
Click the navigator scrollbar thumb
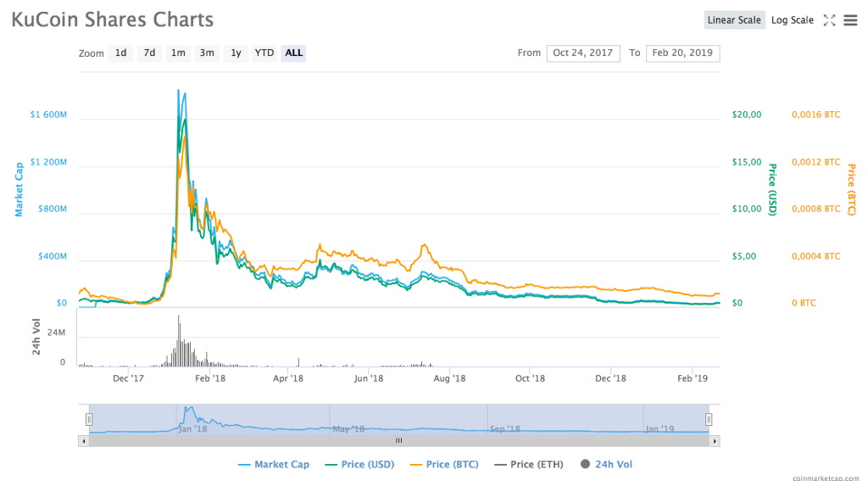(x=399, y=441)
